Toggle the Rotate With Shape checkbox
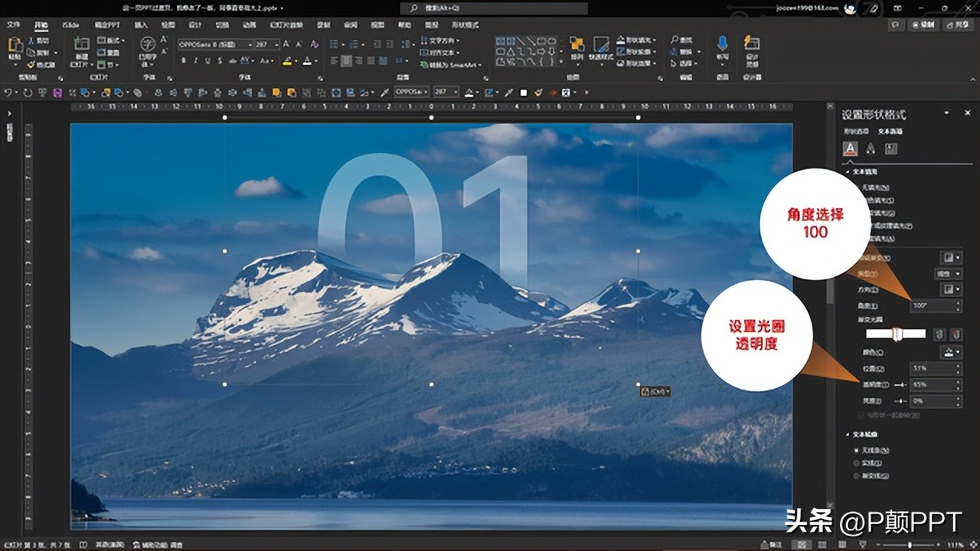The width and height of the screenshot is (980, 551). (x=861, y=415)
